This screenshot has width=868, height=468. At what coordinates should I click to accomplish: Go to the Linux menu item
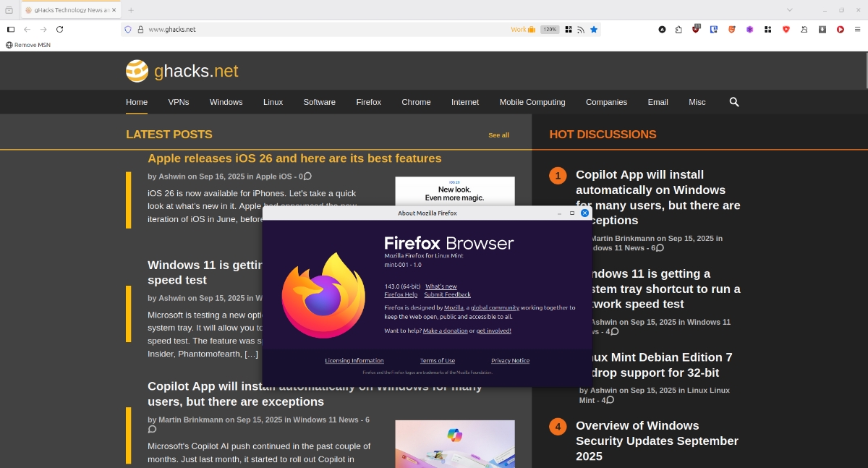pyautogui.click(x=273, y=102)
